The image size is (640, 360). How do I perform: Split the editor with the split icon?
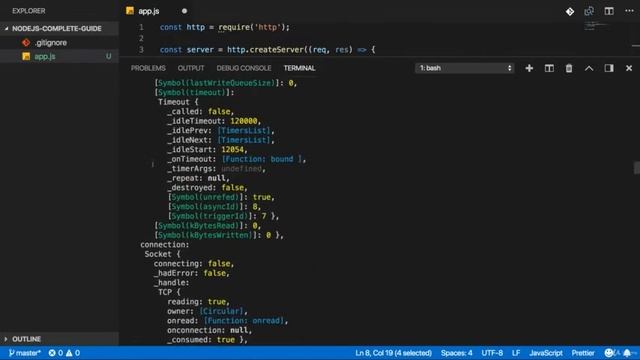(x=609, y=11)
